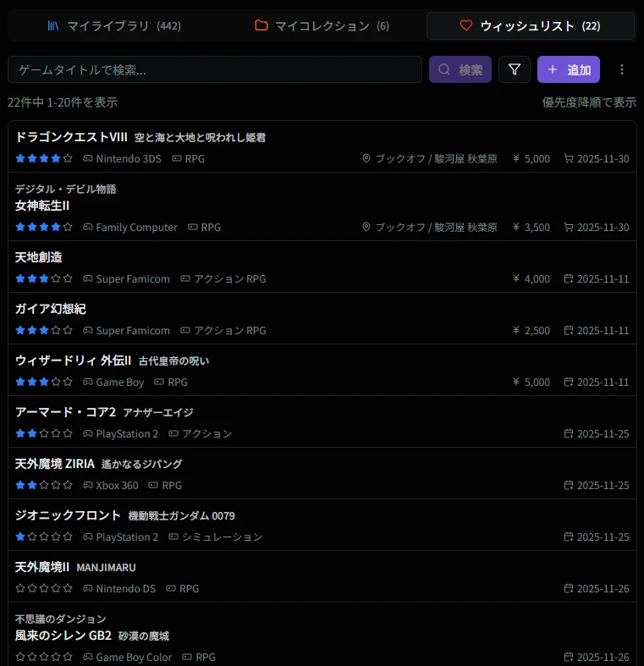
Task: Focus the ゲームタイトルで検索 search field
Action: click(x=214, y=69)
